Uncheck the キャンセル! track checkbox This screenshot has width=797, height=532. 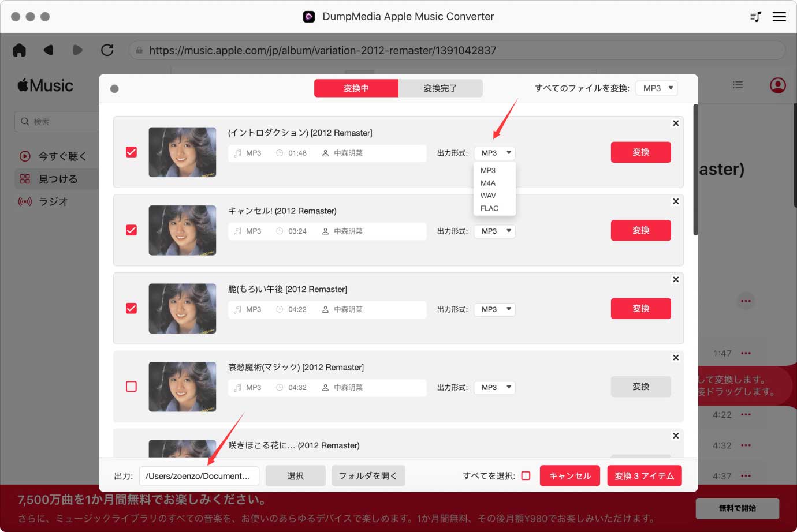[x=132, y=230]
